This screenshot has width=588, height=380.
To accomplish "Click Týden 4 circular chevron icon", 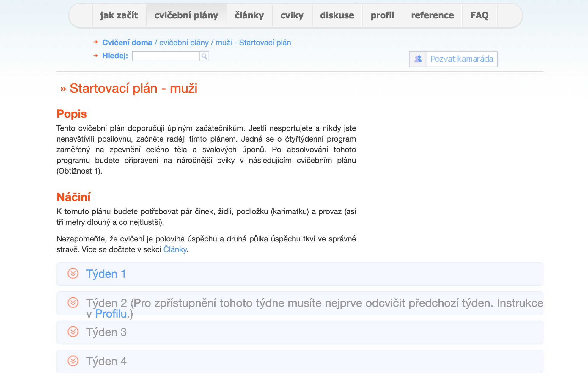I will click(73, 361).
